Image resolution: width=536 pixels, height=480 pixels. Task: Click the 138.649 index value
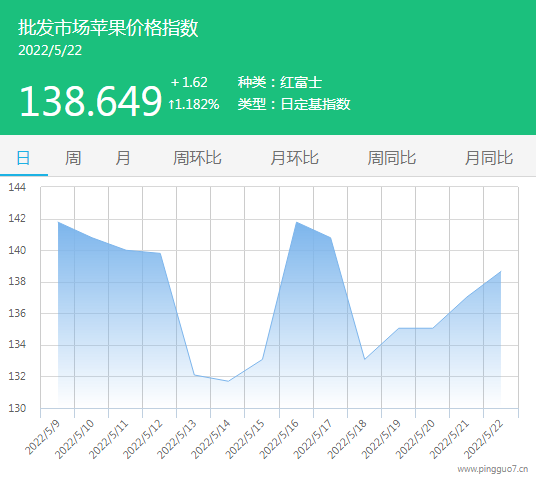coord(90,101)
